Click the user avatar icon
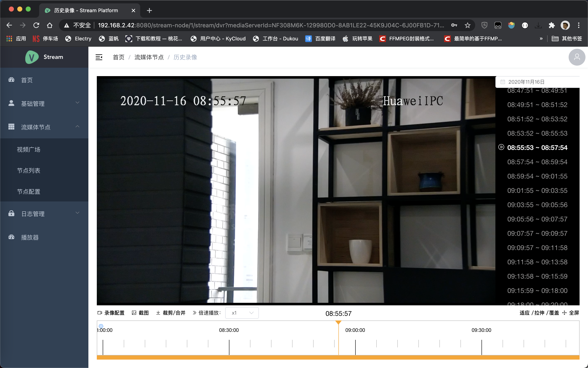Image resolution: width=588 pixels, height=368 pixels. click(x=577, y=57)
